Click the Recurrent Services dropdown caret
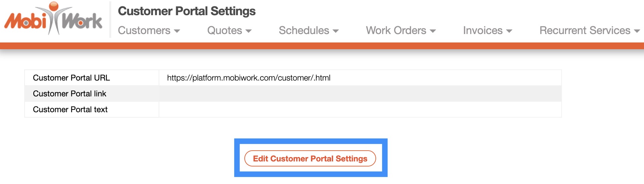Screen dimensions: 644x184 pos(637,31)
